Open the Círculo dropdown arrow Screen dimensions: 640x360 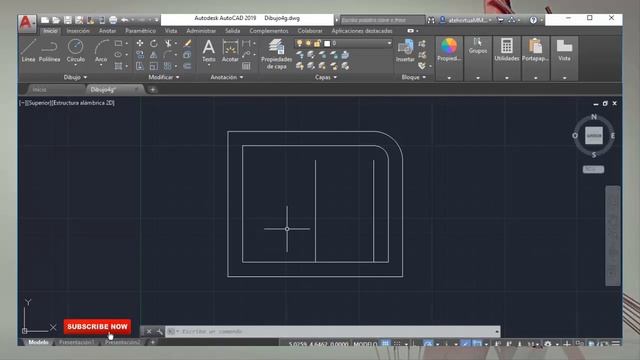76,65
